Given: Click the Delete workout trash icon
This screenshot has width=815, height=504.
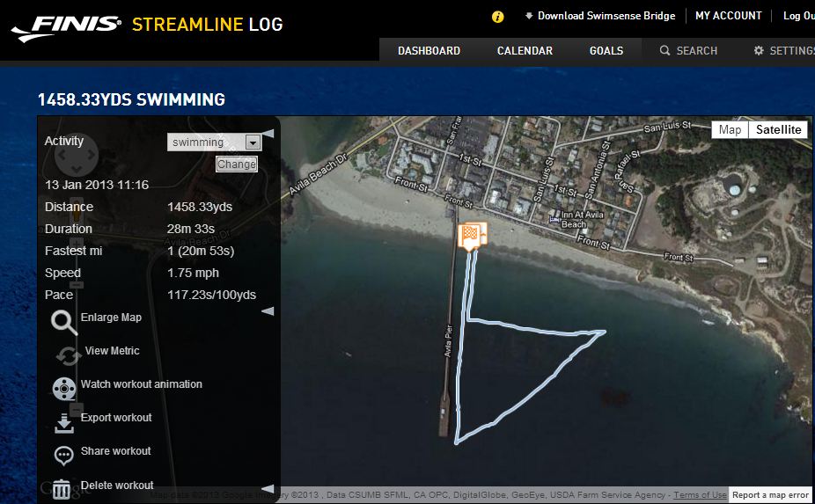Looking at the screenshot, I should [x=62, y=489].
